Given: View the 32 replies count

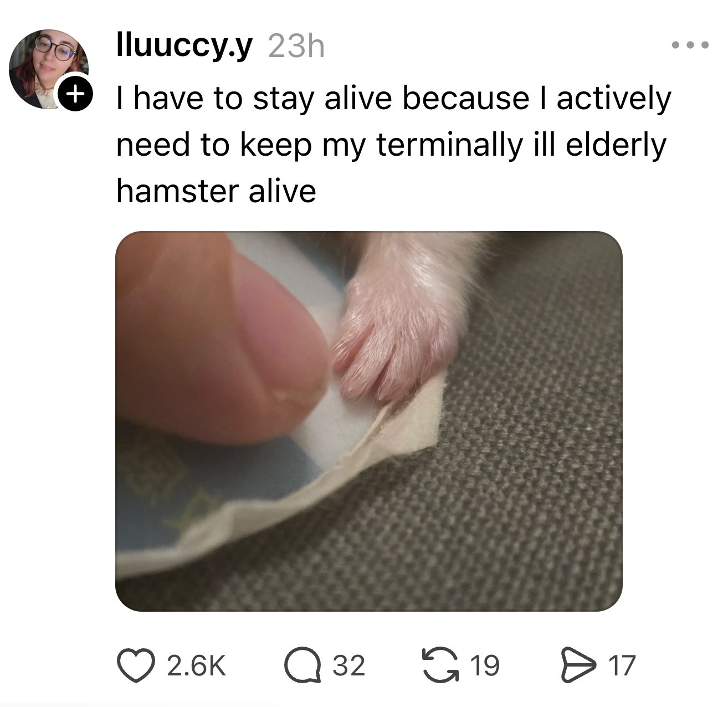Looking at the screenshot, I should 348,665.
